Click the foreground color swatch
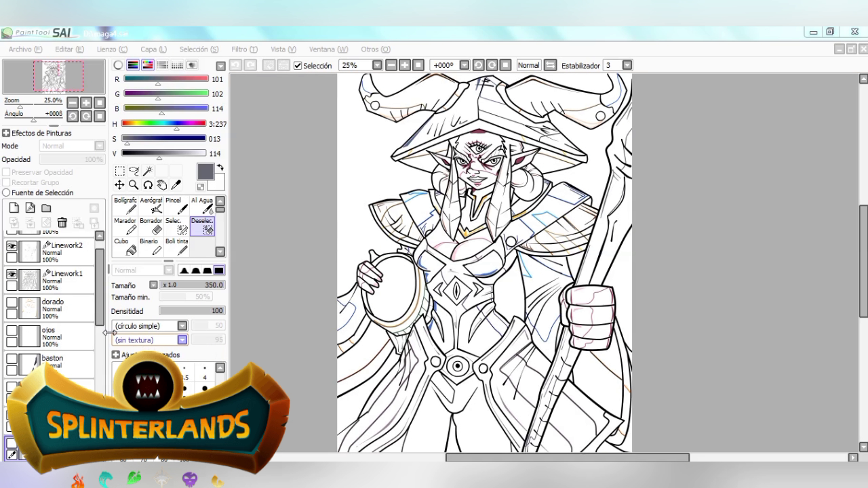This screenshot has height=488, width=868. click(205, 171)
